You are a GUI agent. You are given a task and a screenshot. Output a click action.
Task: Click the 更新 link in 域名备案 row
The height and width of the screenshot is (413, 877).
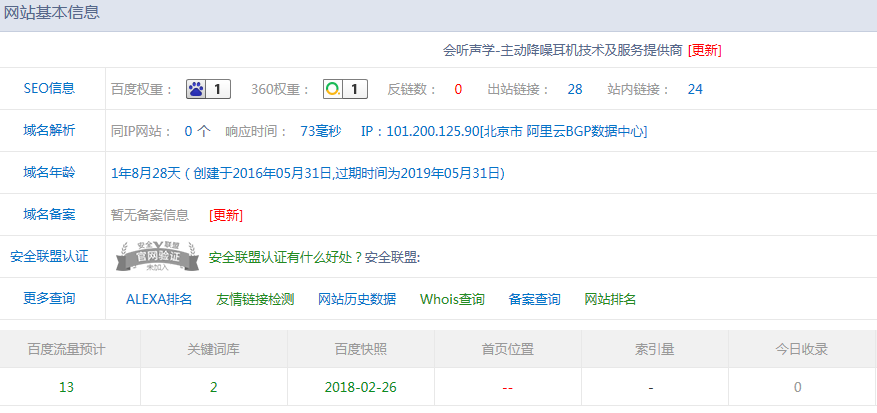[x=225, y=215]
